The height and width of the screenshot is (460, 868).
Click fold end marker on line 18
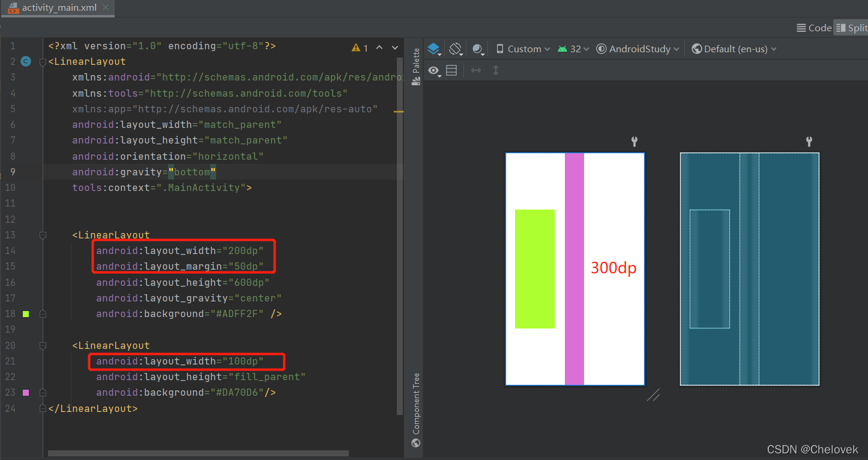coord(43,314)
